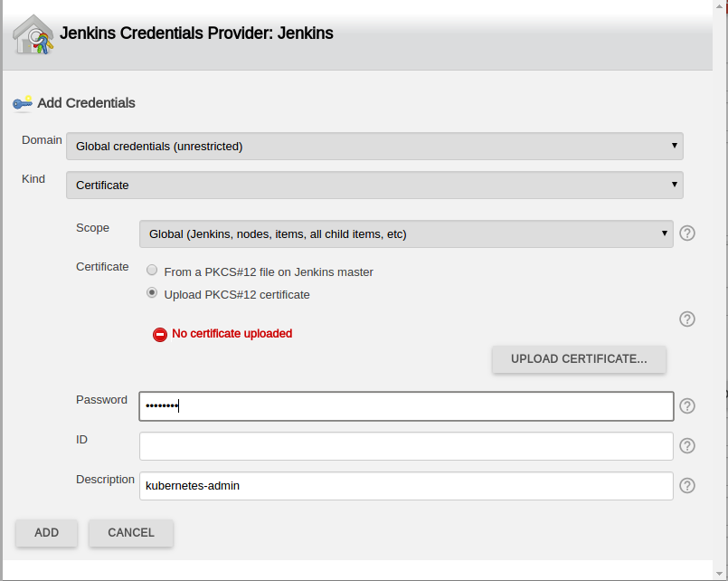Image resolution: width=728 pixels, height=581 pixels.
Task: Click the 'No certificate uploaded' error message
Action: (x=232, y=334)
